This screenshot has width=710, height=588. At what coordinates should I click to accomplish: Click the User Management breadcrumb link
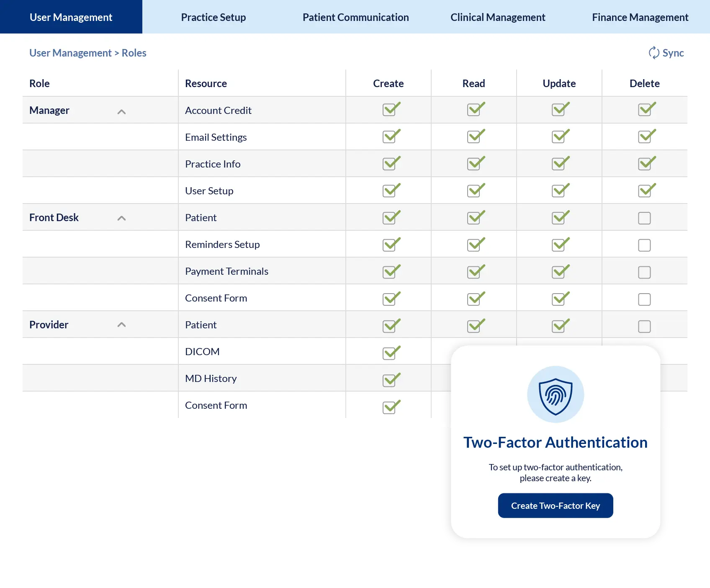pos(70,53)
